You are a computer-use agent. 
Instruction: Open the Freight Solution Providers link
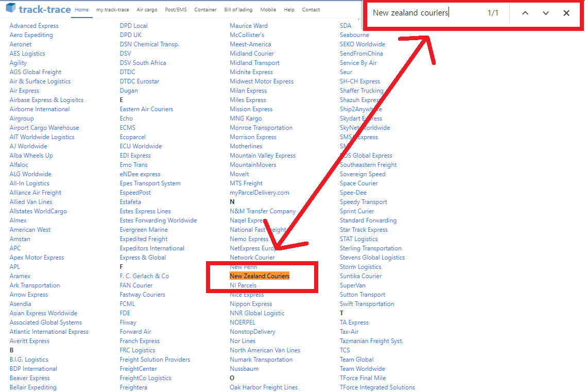pos(155,360)
